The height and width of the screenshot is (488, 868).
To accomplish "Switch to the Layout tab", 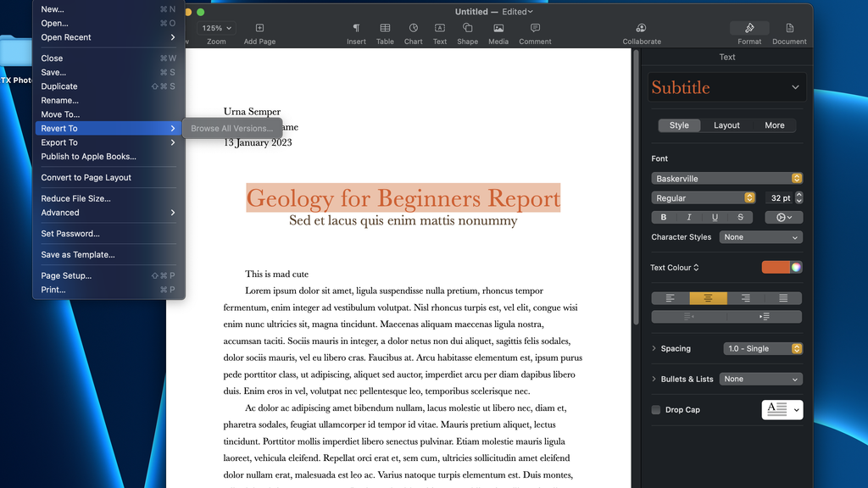I will coord(726,125).
